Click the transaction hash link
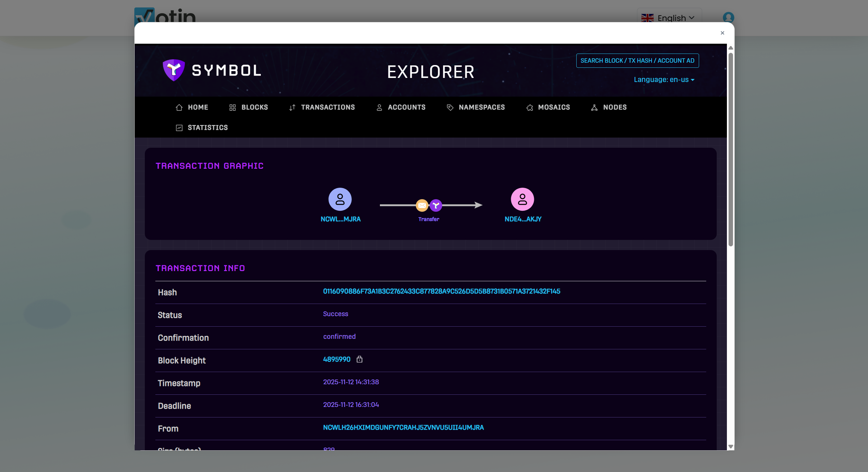Image resolution: width=868 pixels, height=472 pixels. [441, 291]
